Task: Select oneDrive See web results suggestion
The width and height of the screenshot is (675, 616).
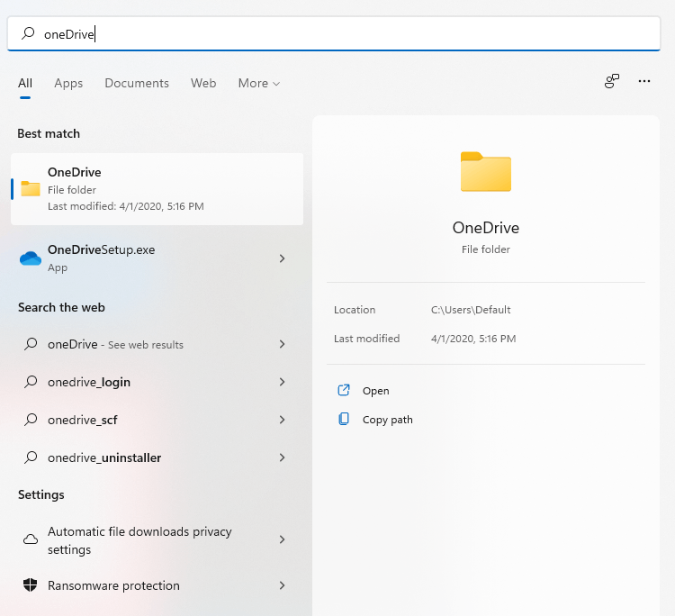Action: click(x=157, y=344)
